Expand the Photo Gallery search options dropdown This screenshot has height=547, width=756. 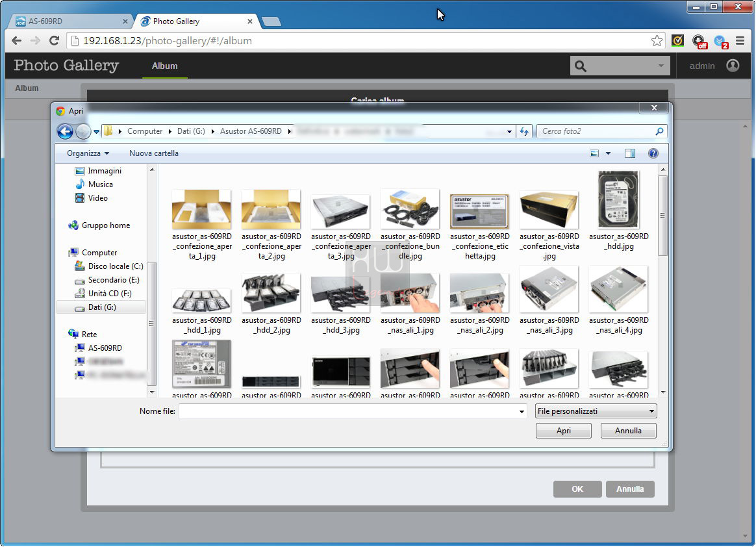661,66
